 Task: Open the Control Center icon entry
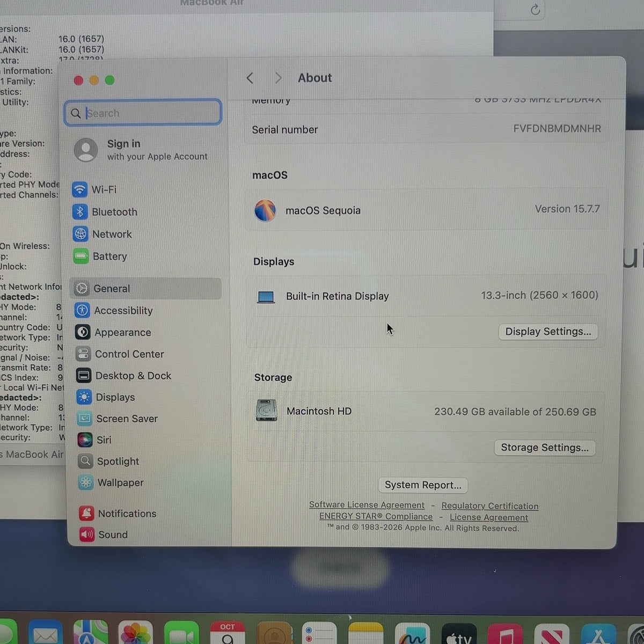coord(83,354)
